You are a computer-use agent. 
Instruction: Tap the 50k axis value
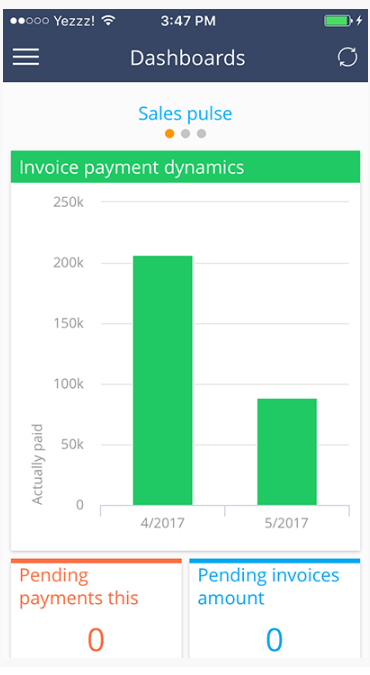tap(72, 444)
